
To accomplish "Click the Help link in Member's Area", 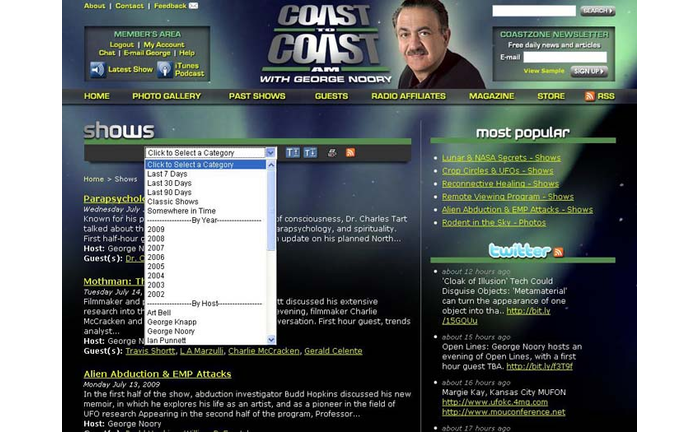I will (187, 53).
